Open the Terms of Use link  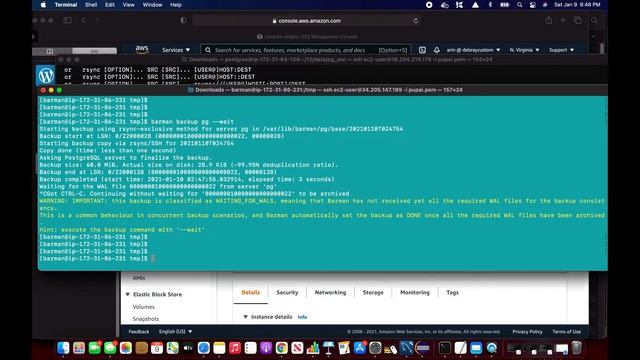[x=567, y=332]
